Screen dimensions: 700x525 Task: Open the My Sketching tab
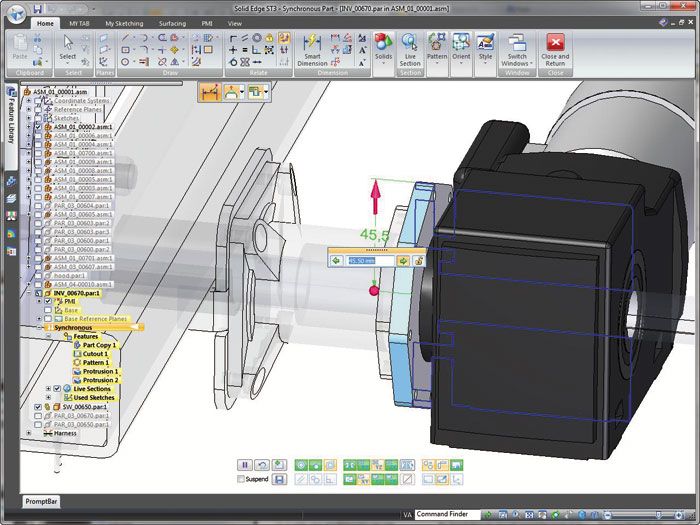(x=124, y=22)
